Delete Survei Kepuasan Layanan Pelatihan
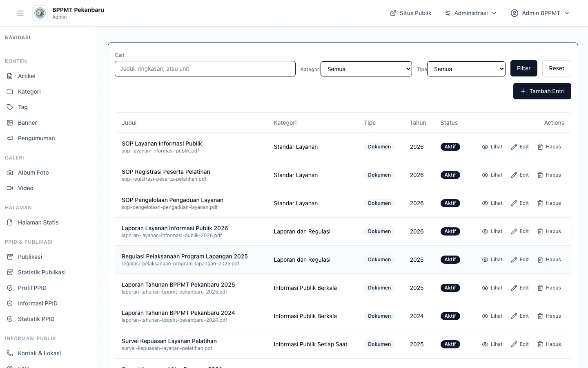 (x=549, y=344)
